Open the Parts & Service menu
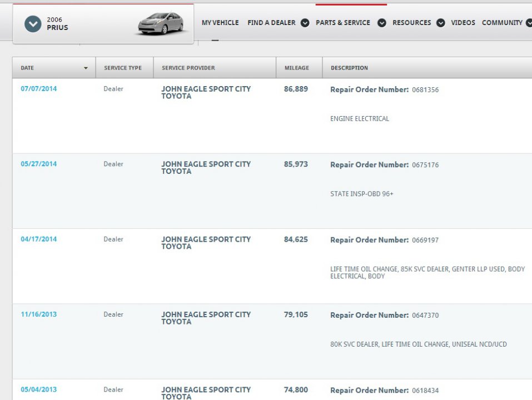This screenshot has height=400, width=532. [343, 23]
